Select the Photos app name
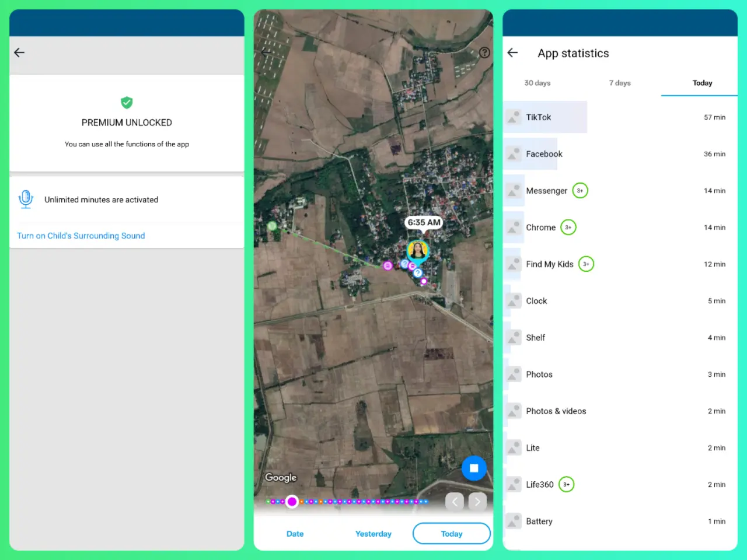 tap(539, 374)
